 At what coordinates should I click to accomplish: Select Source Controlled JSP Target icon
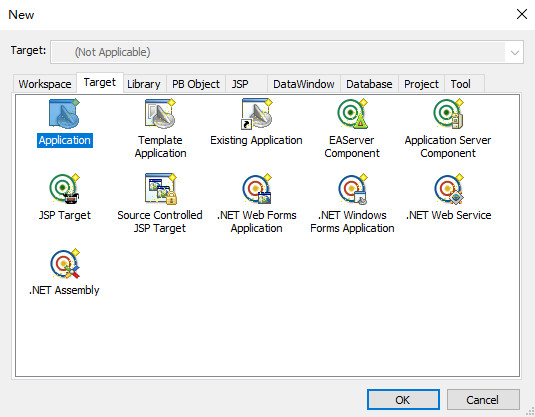click(x=160, y=189)
